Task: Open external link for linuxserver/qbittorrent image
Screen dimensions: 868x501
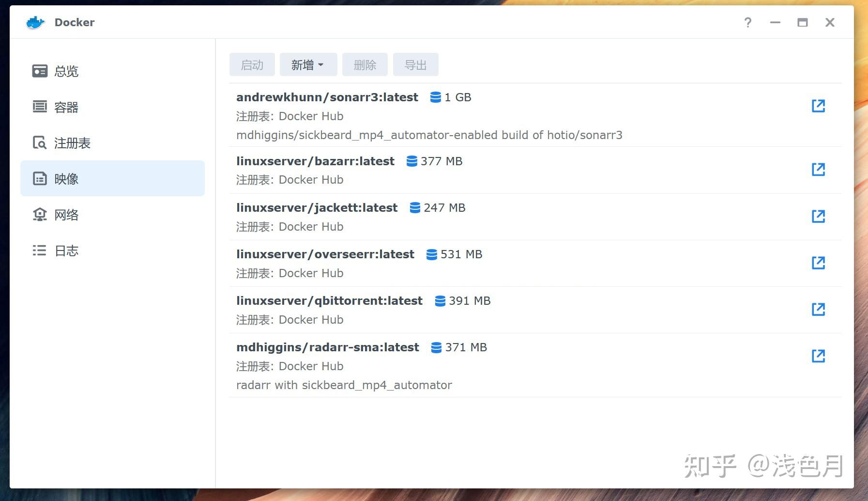Action: 818,309
